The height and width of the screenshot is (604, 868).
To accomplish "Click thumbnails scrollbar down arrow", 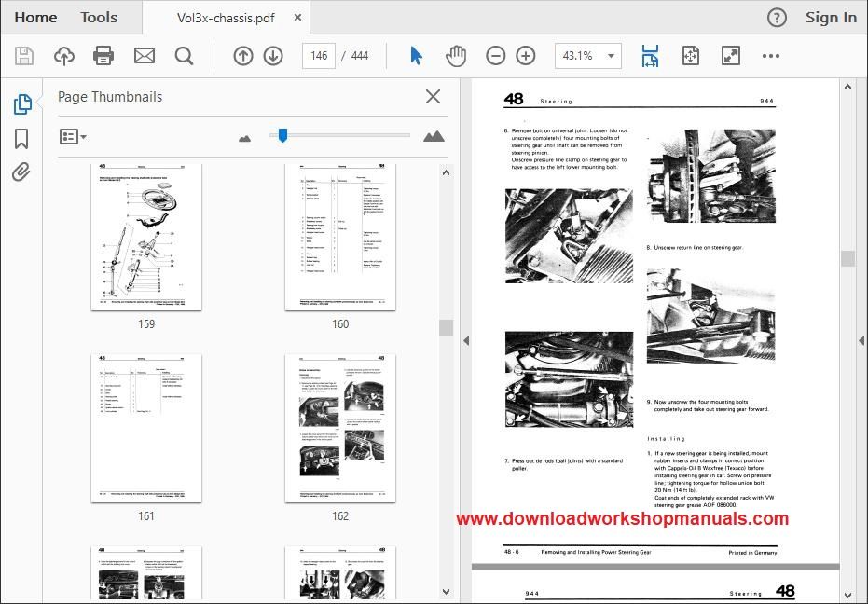I will click(x=447, y=591).
